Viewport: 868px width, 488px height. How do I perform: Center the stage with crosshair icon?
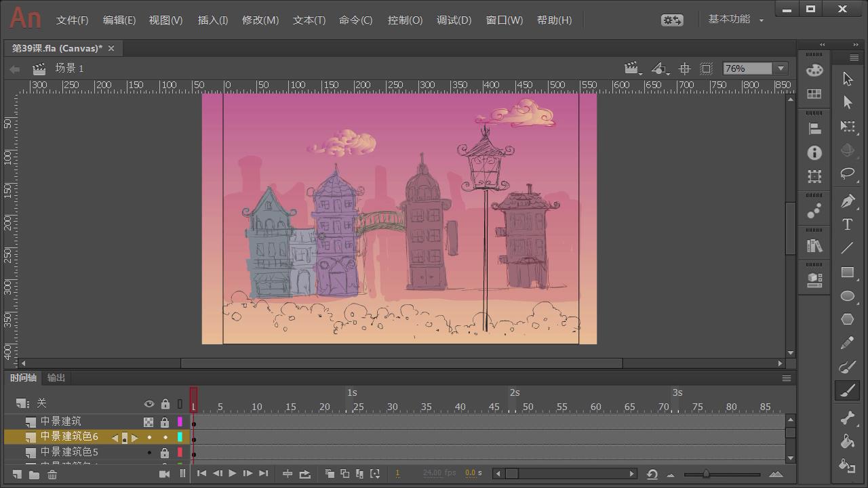[x=684, y=68]
